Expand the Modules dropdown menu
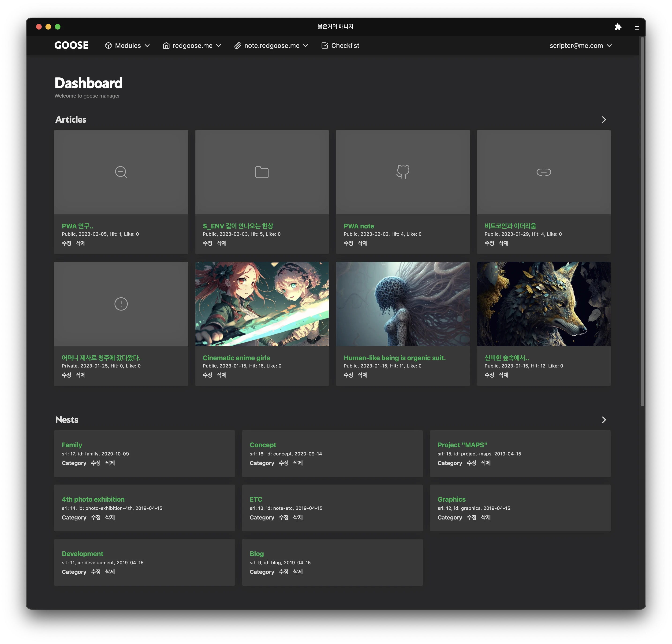672x644 pixels. click(127, 46)
